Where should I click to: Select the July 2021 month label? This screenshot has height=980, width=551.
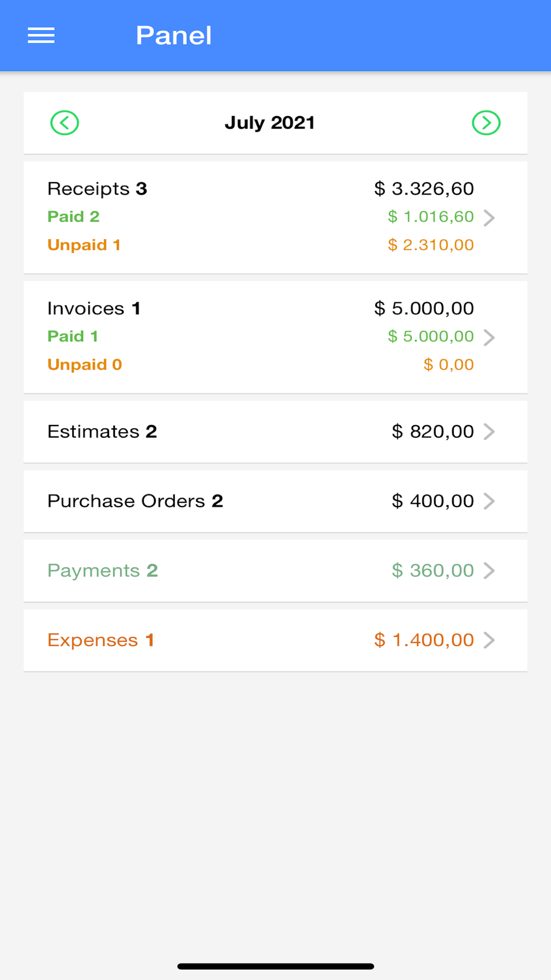click(x=269, y=123)
